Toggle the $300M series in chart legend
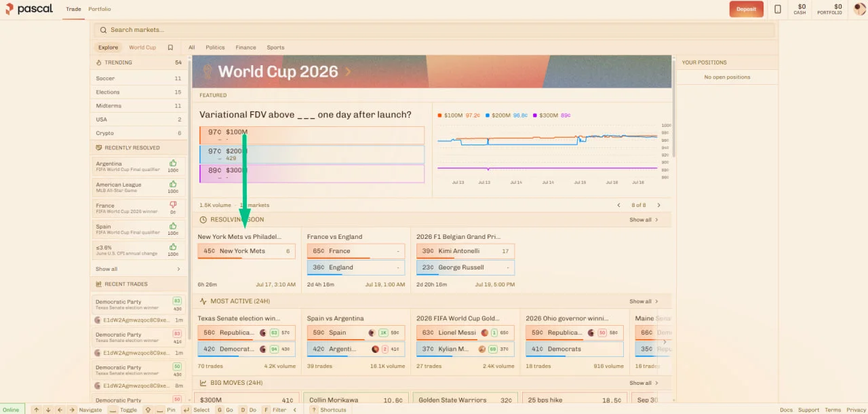Image resolution: width=868 pixels, height=414 pixels. click(551, 115)
